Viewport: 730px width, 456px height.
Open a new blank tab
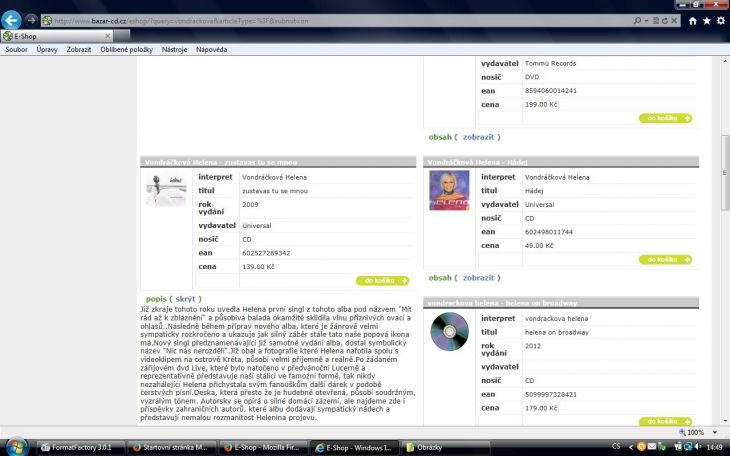point(122,36)
